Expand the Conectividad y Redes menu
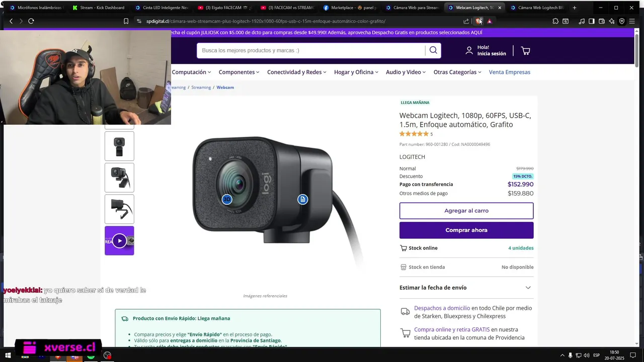Viewport: 644px width, 362px height. point(297,72)
